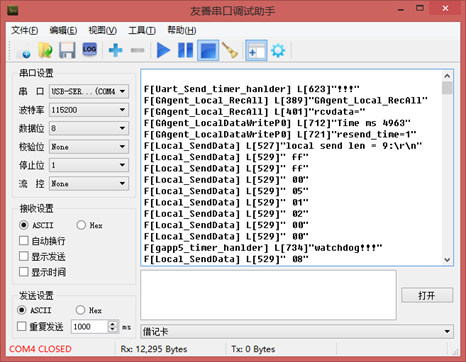Click the Rx: 12,295 Bytes status

pyautogui.click(x=154, y=349)
